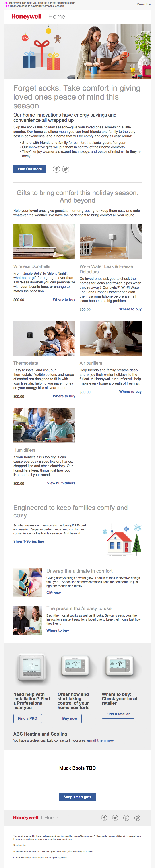The height and width of the screenshot is (868, 155).
Task: Click the footer Honeywell Home logo
Action: pos(35,818)
